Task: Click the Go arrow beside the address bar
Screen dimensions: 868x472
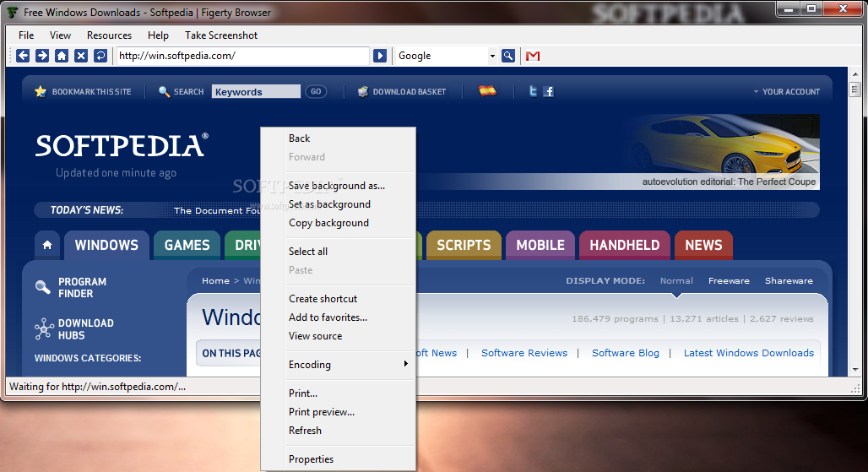Action: pos(380,56)
